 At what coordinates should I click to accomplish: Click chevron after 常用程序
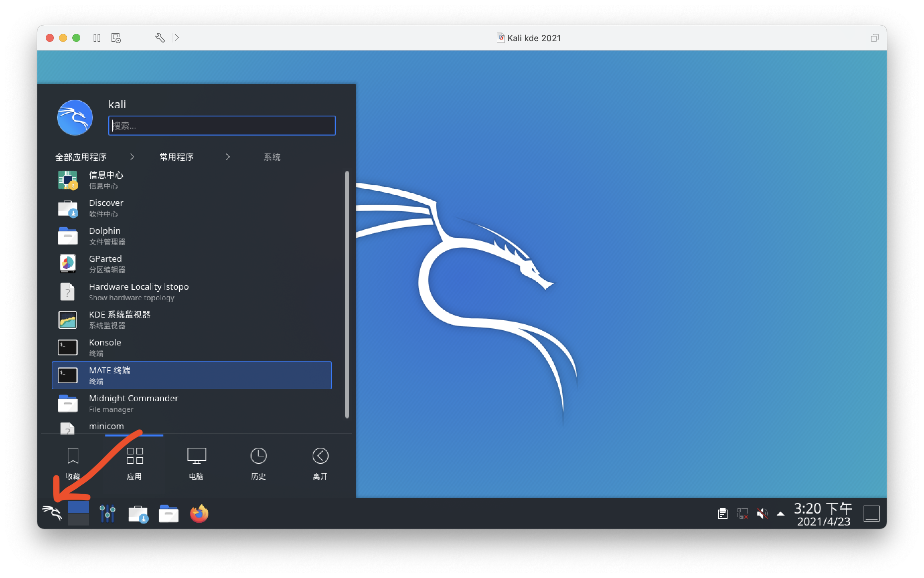[228, 157]
